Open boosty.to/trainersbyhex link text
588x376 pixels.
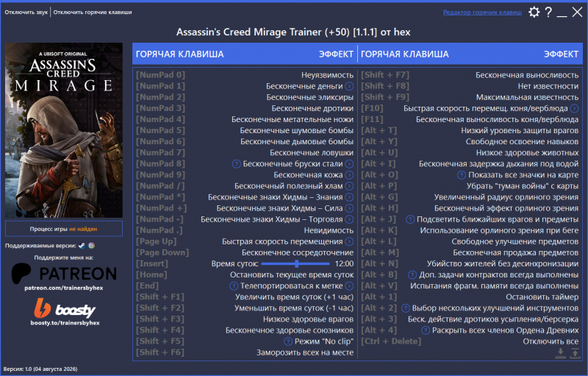click(65, 323)
